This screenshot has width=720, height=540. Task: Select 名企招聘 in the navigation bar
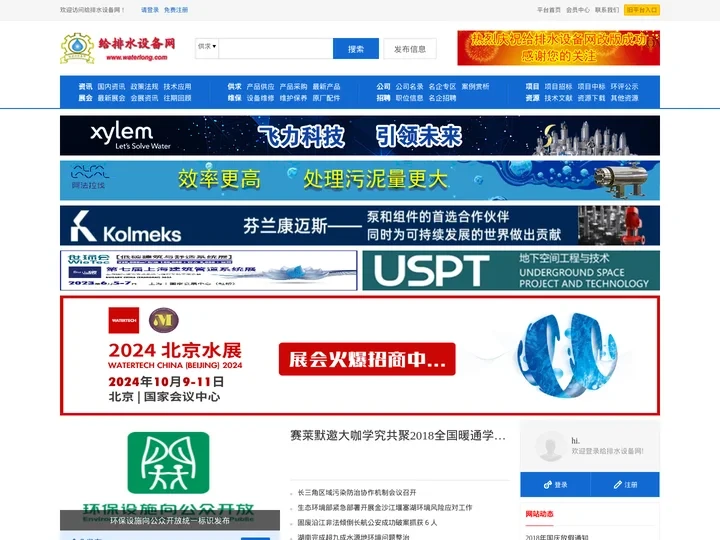443,98
